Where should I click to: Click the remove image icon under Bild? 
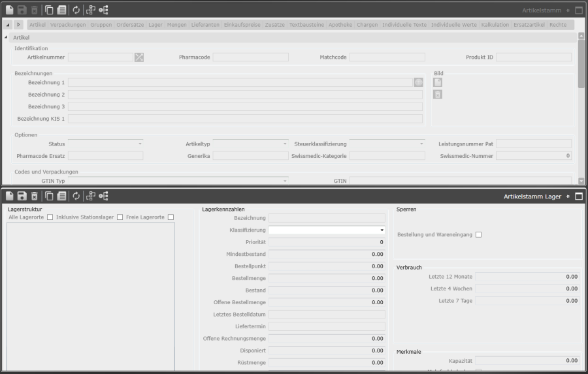(438, 95)
